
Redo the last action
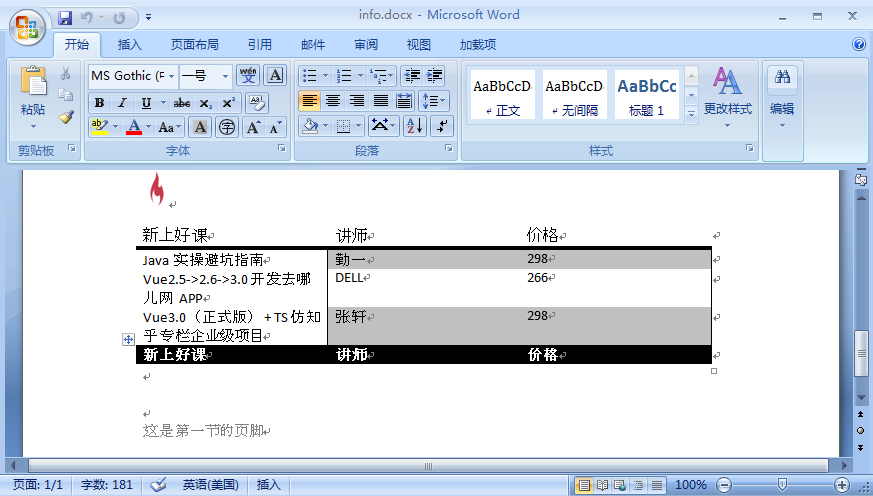point(119,18)
